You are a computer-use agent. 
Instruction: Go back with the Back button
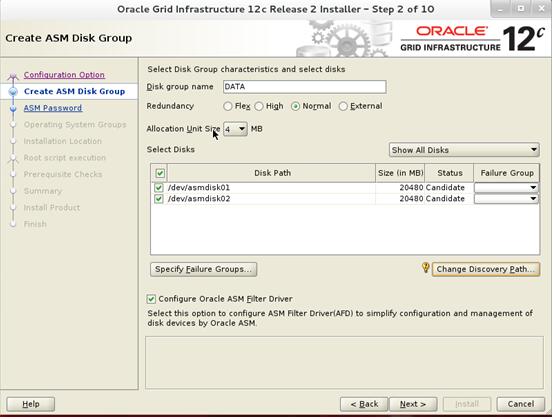364,404
